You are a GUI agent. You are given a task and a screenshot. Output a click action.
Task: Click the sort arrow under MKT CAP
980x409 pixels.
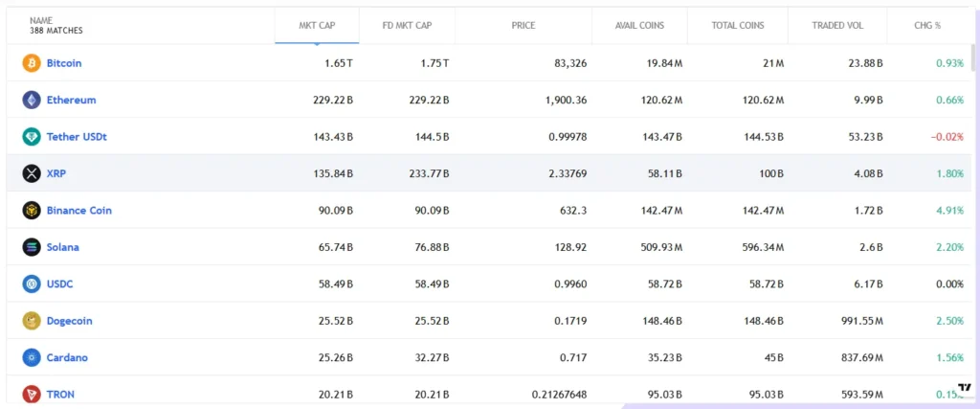coord(317,44)
